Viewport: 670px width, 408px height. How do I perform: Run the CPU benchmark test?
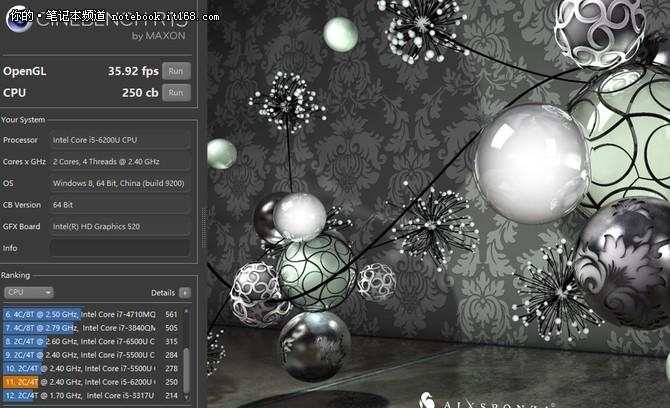point(176,93)
